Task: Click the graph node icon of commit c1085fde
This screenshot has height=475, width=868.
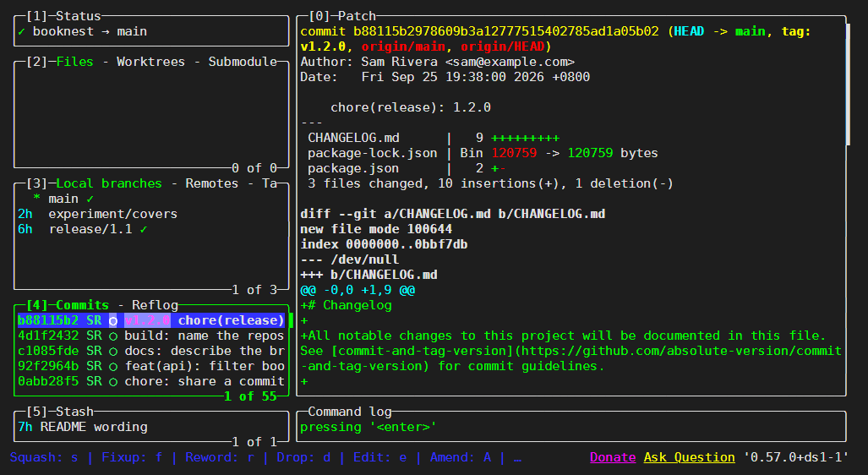Action: coord(113,351)
